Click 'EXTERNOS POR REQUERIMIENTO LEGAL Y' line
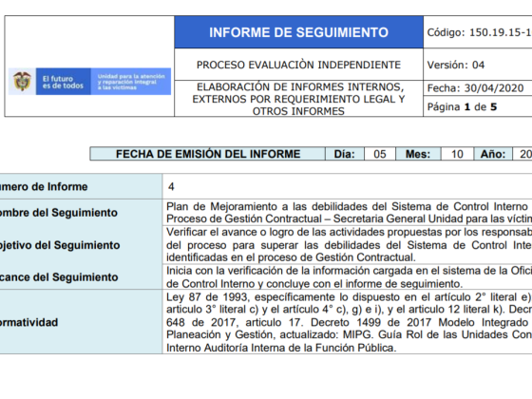This screenshot has width=532, height=399. 298,99
